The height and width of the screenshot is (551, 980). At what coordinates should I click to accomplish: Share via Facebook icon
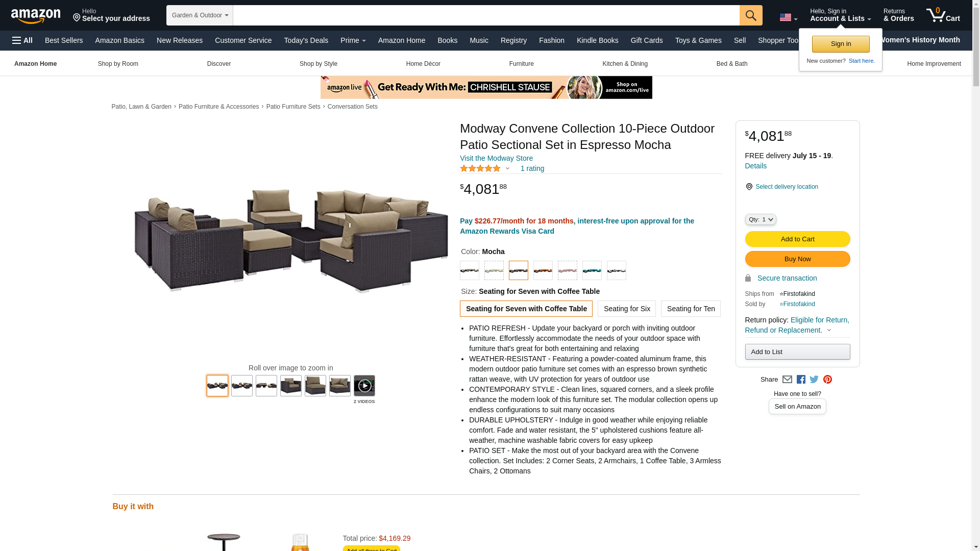tap(801, 380)
